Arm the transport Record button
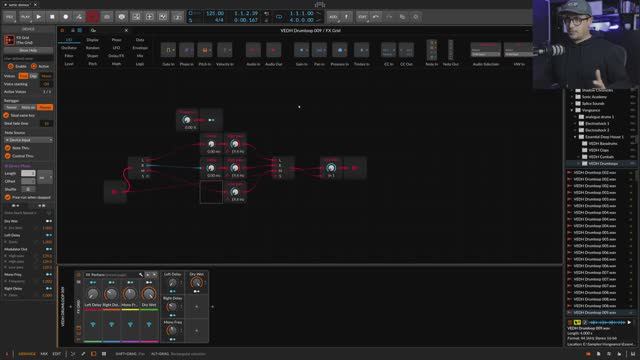The width and height of the screenshot is (640, 360). tap(65, 17)
